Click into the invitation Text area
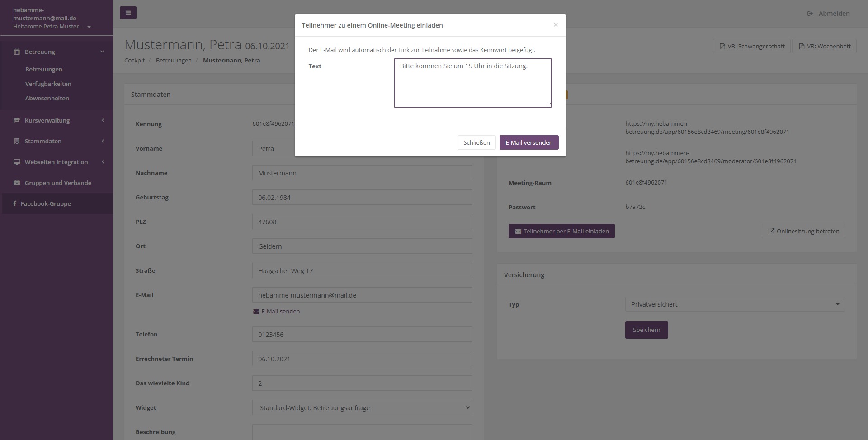The height and width of the screenshot is (440, 868). [472, 83]
